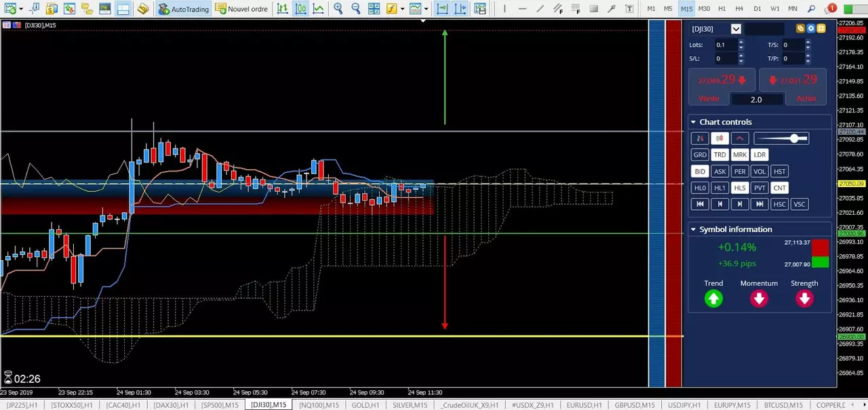Switch chart to line chart mode

[x=318, y=9]
